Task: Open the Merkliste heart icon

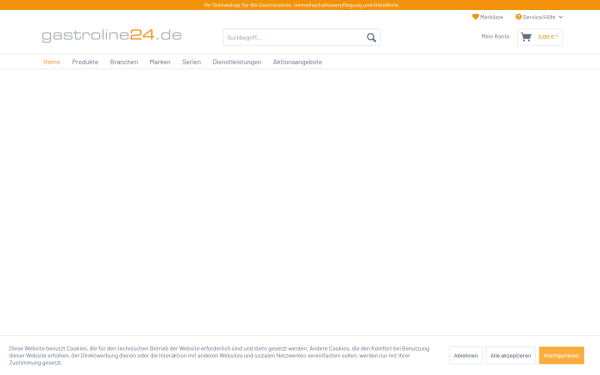Action: (x=475, y=17)
